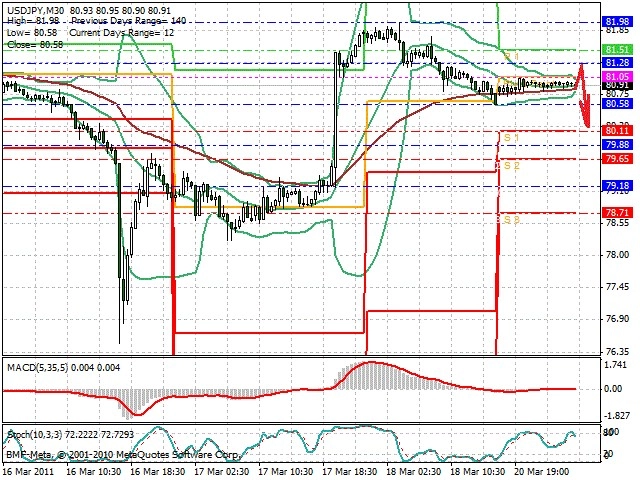Viewport: 640px width, 480px height.
Task: Click the blue 79.18 price label
Action: tap(617, 186)
